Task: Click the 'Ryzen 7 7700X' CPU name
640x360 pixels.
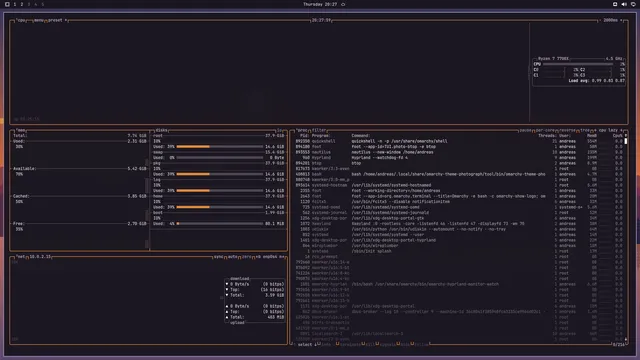Action: tap(553, 59)
